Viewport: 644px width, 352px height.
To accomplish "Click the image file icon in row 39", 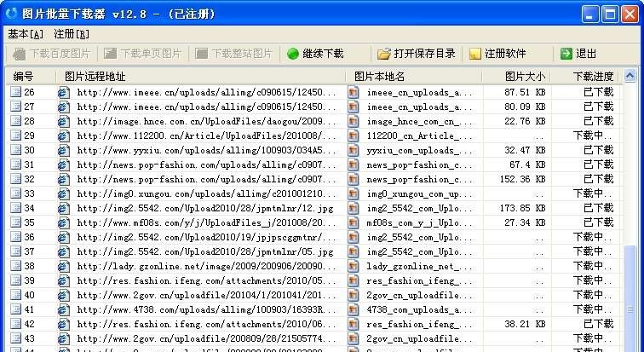I will [x=354, y=280].
